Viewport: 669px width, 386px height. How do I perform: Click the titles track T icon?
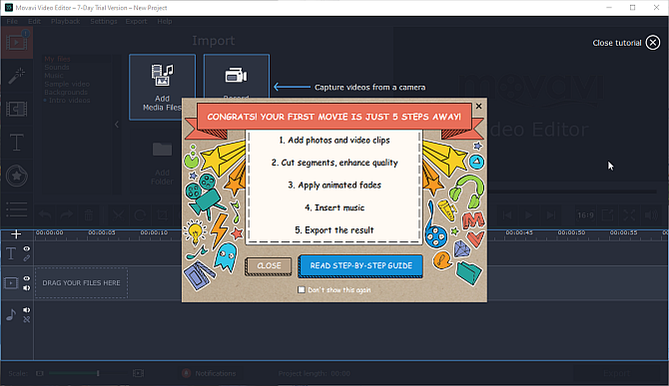11,253
